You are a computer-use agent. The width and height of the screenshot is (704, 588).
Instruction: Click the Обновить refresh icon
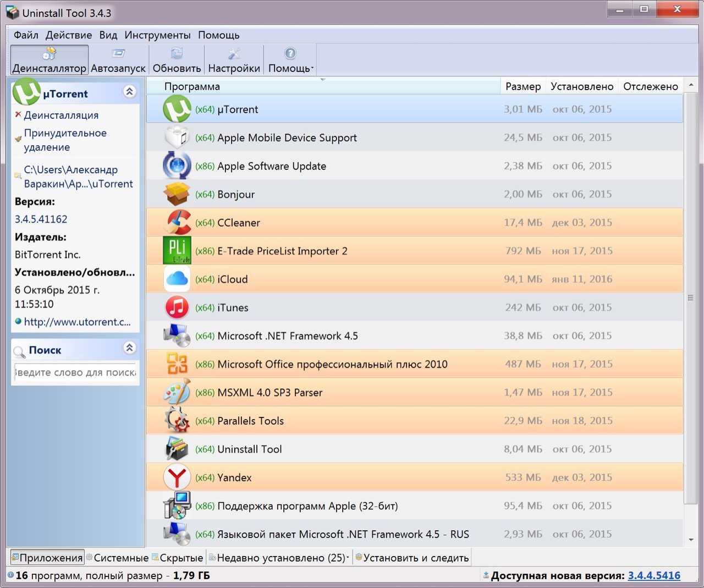click(177, 54)
